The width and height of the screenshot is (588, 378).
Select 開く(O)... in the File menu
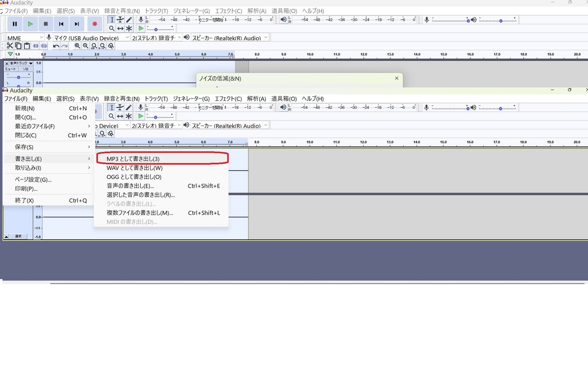(49, 117)
